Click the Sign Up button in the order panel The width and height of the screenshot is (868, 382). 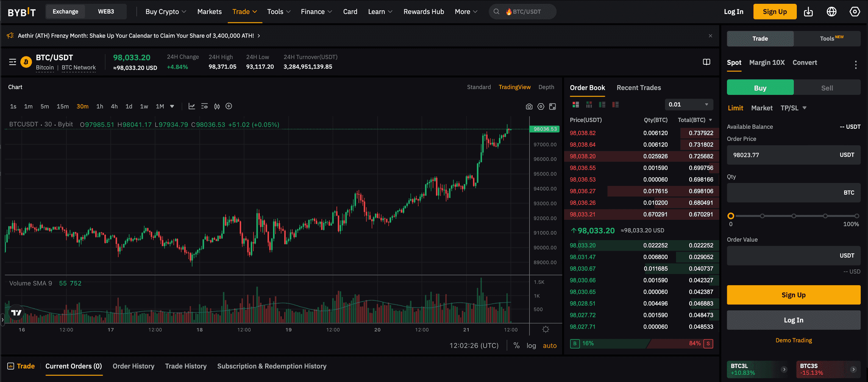793,295
